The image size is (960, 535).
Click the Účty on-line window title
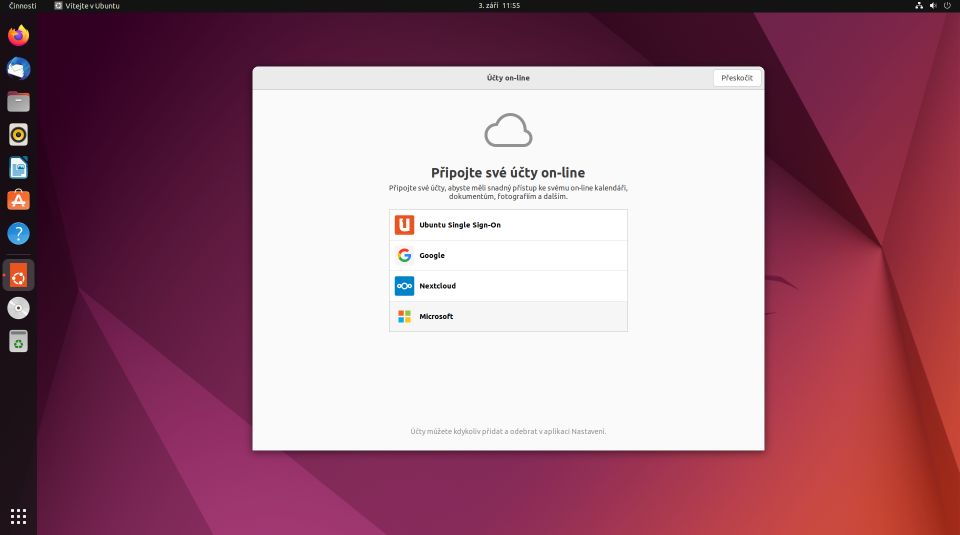(x=508, y=78)
